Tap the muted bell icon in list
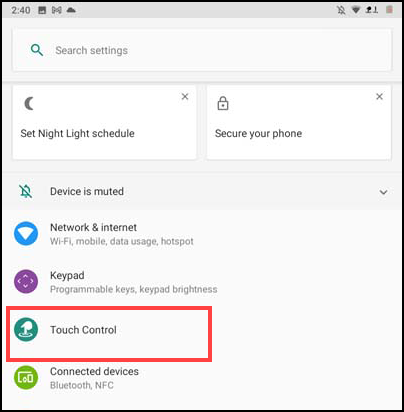 pyautogui.click(x=26, y=191)
